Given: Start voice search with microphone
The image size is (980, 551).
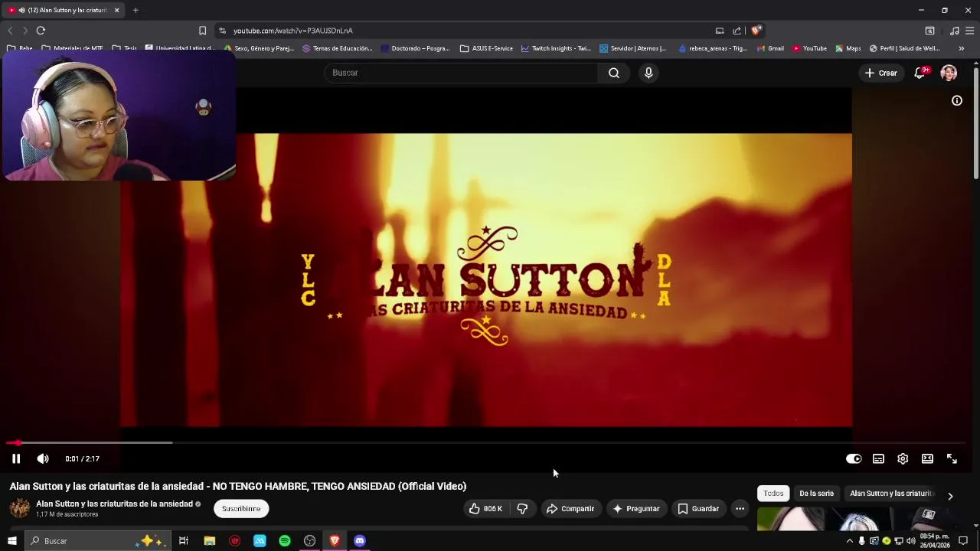Looking at the screenshot, I should 648,73.
